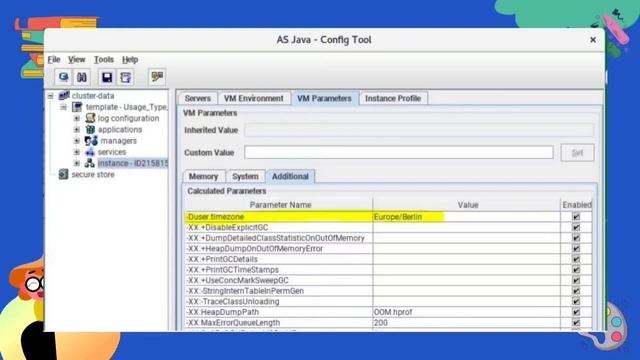Viewport: 640px width, 360px height.
Task: Click the Set button
Action: pos(577,153)
